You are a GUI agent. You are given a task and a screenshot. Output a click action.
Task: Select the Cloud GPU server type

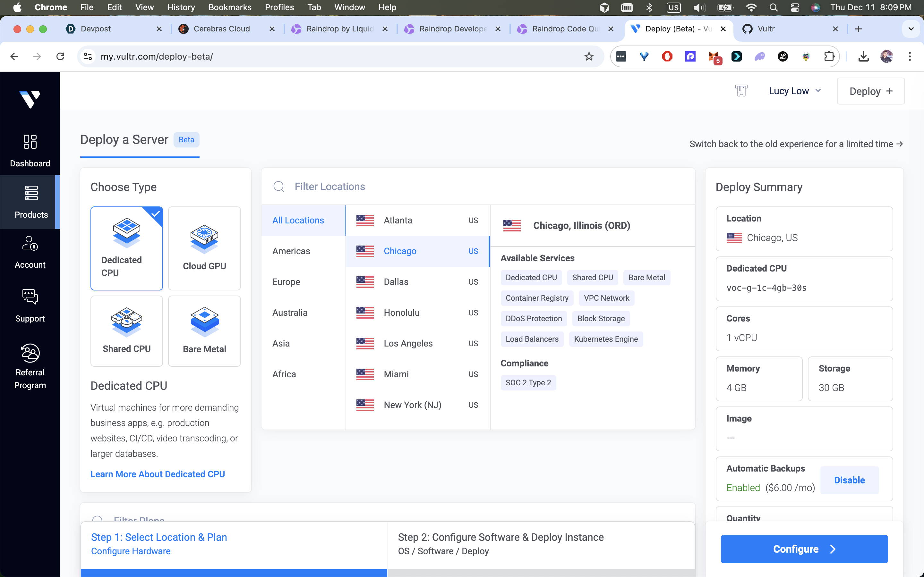(x=204, y=248)
